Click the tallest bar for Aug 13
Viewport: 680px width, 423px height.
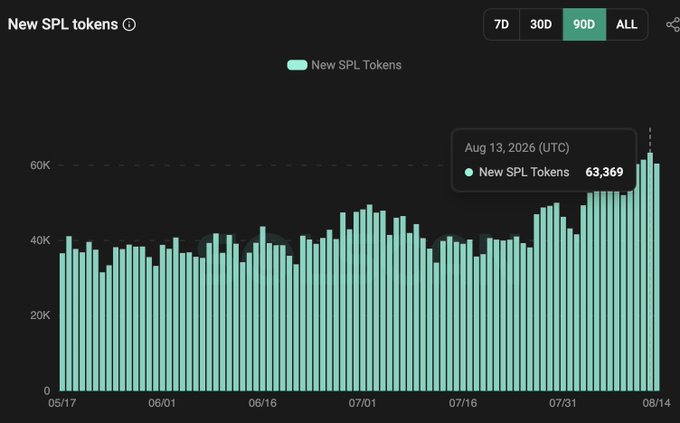(x=650, y=272)
